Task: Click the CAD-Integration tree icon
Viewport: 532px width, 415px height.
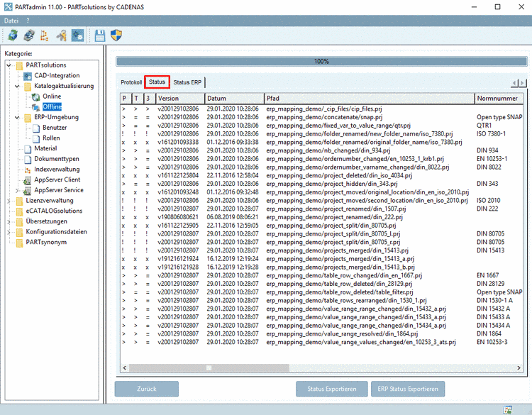Action: point(28,76)
